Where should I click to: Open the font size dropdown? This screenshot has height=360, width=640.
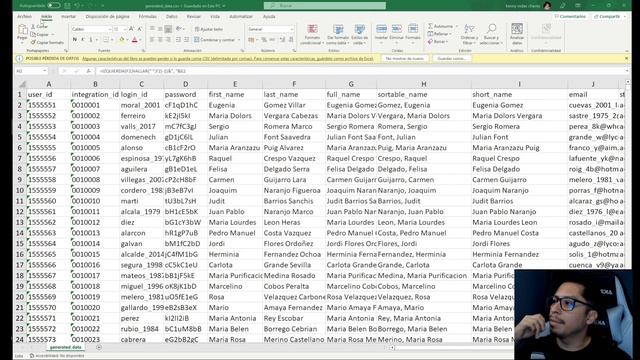pos(124,29)
